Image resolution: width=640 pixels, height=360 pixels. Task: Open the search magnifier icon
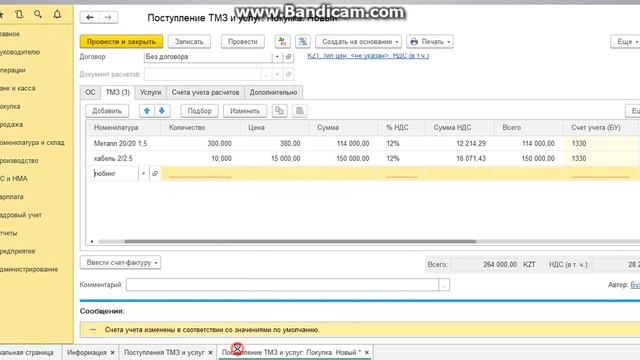pos(38,15)
